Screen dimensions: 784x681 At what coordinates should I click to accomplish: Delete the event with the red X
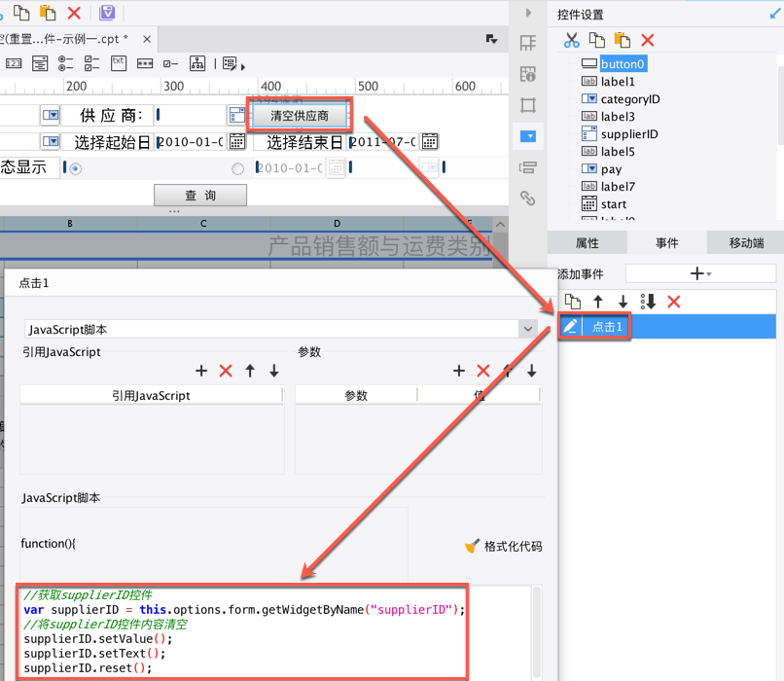(674, 302)
